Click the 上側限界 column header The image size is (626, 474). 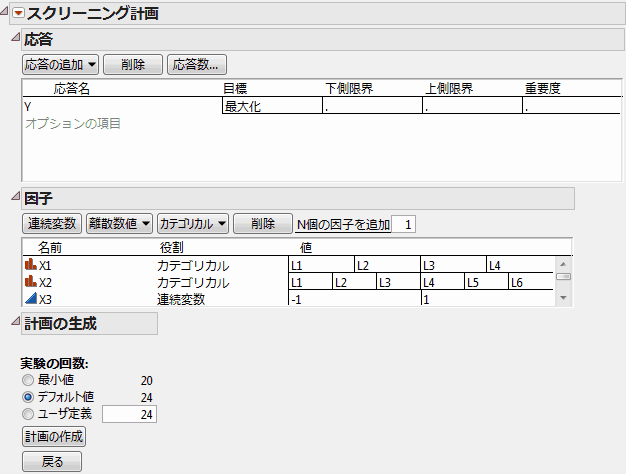pos(449,88)
